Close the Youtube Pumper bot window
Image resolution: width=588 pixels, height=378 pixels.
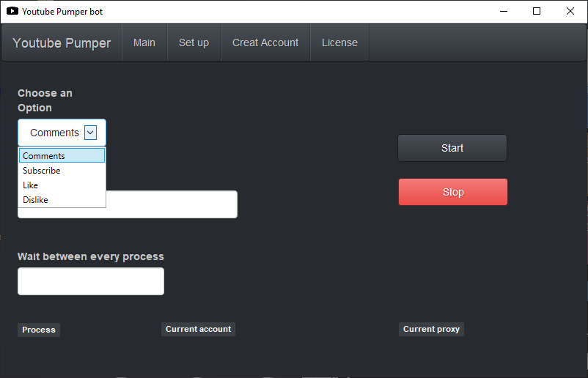[x=570, y=11]
